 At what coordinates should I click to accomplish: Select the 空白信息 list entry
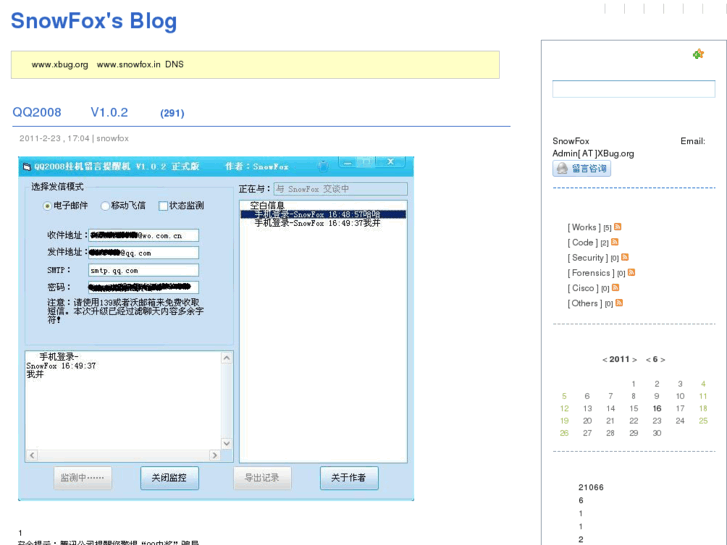[x=267, y=205]
